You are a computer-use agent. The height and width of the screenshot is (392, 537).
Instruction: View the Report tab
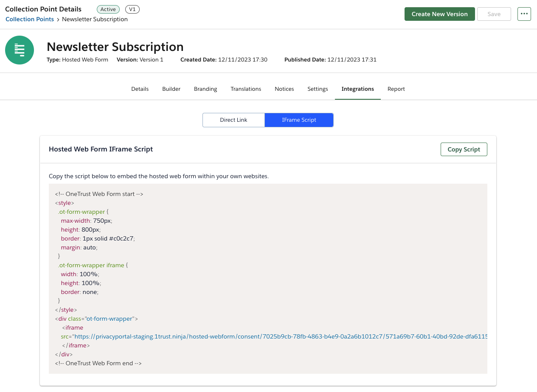[396, 89]
